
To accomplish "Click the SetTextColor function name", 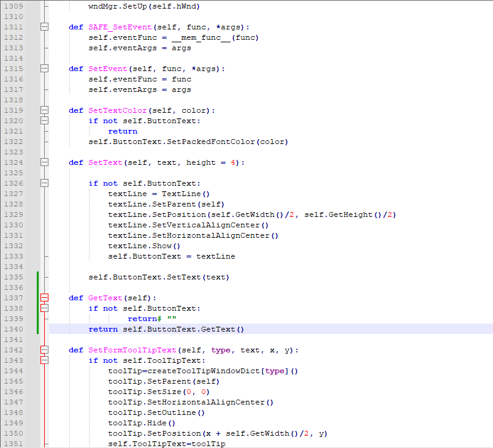I will click(118, 110).
